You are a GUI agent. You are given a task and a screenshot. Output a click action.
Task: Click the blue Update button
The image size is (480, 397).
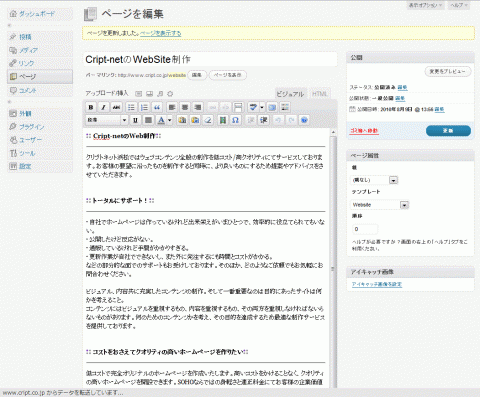point(448,131)
